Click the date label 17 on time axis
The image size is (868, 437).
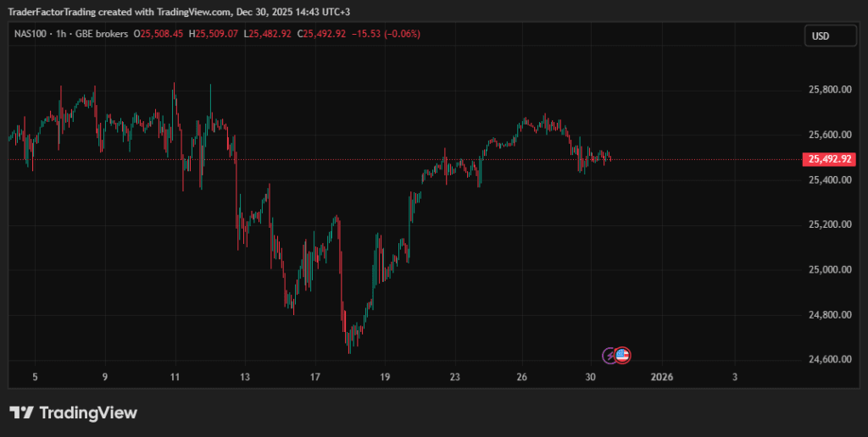coord(315,377)
